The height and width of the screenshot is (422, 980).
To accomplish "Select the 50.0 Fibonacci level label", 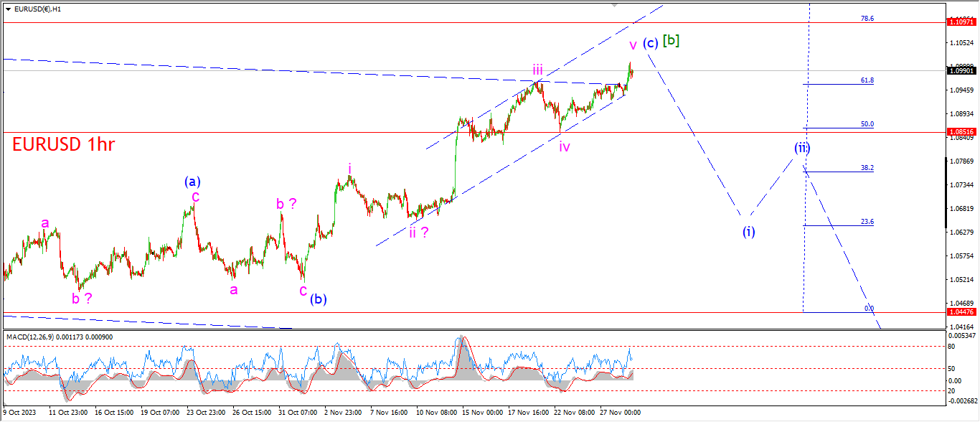I will 867,124.
